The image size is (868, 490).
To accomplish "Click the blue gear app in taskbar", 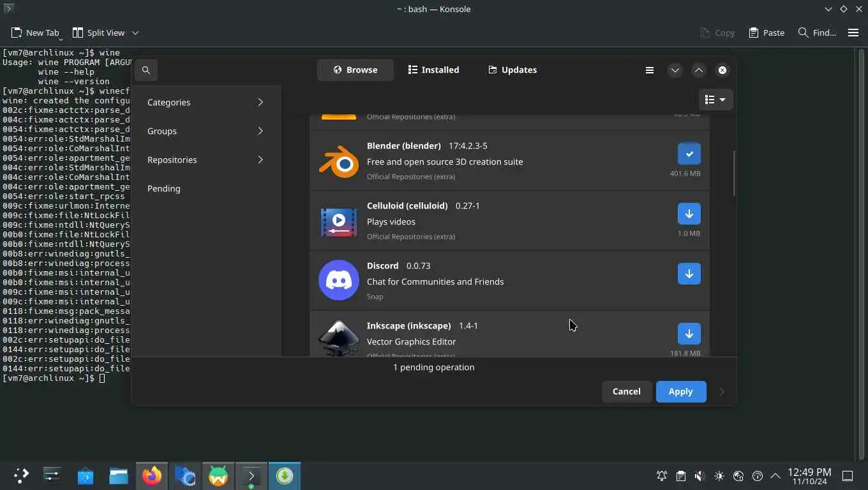I will (x=185, y=475).
